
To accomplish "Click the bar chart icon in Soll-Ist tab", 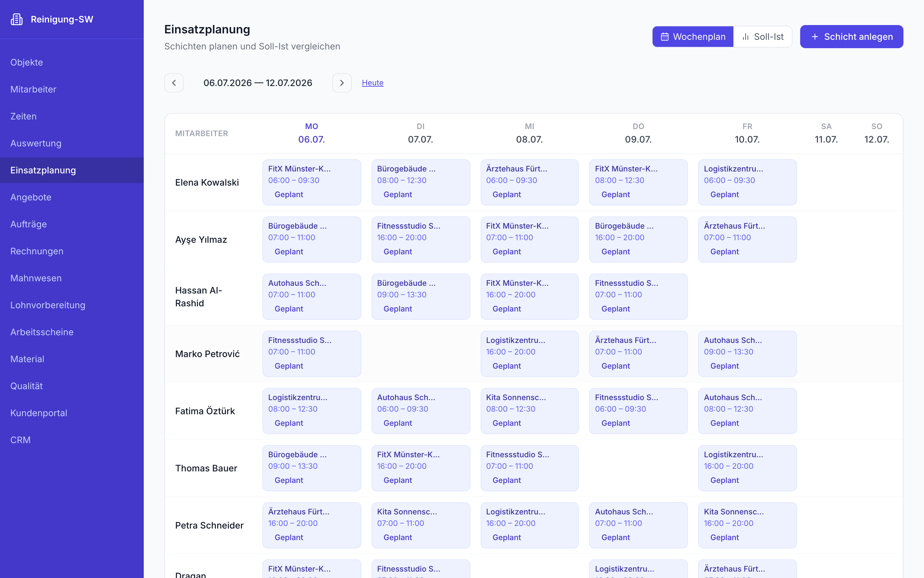I will (745, 37).
